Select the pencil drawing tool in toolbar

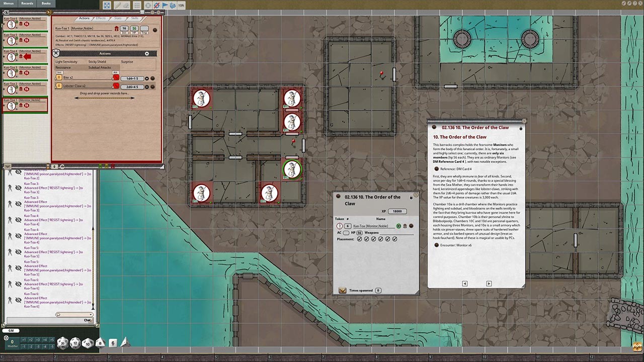pyautogui.click(x=118, y=5)
